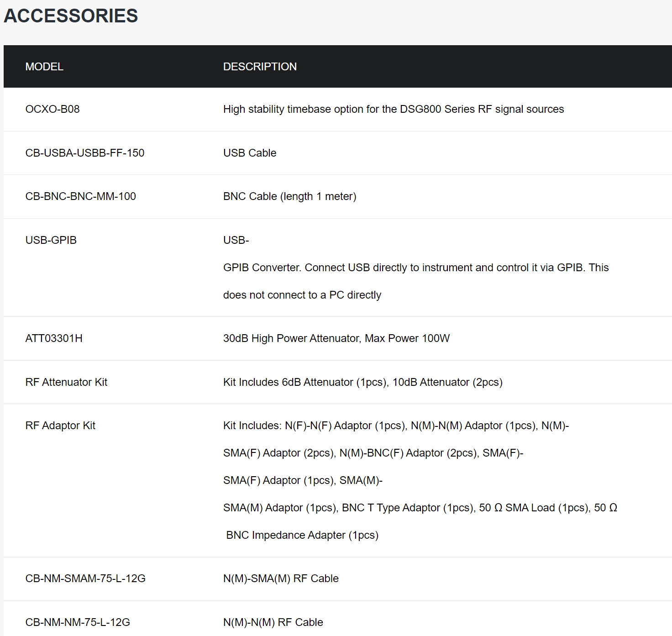Click 30dB High Power Attenuator description
This screenshot has width=672, height=636.
click(336, 338)
